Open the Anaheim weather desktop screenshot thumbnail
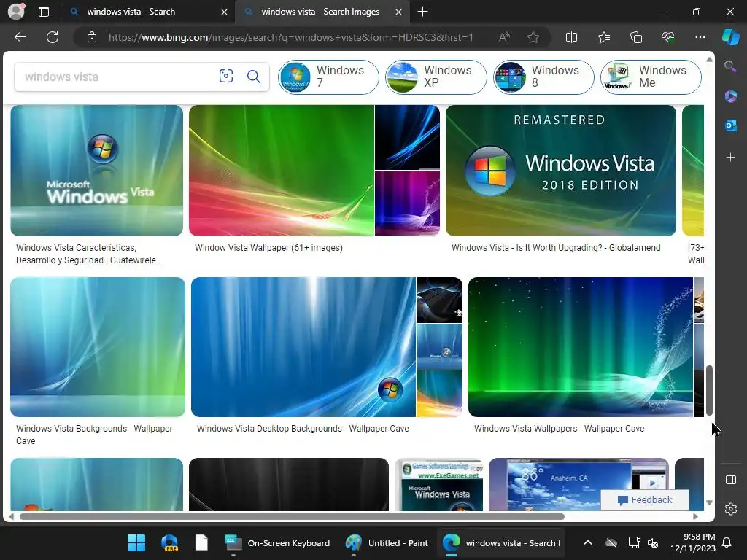747x560 pixels. (x=578, y=484)
